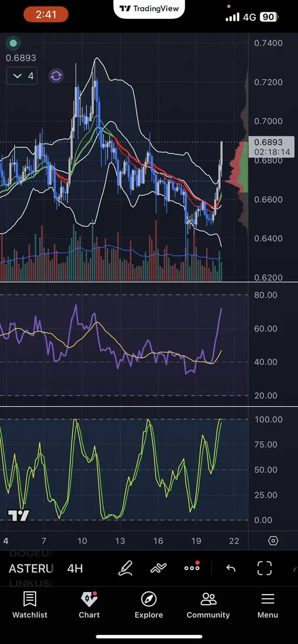Tap the purple replay sync icon

click(x=56, y=76)
